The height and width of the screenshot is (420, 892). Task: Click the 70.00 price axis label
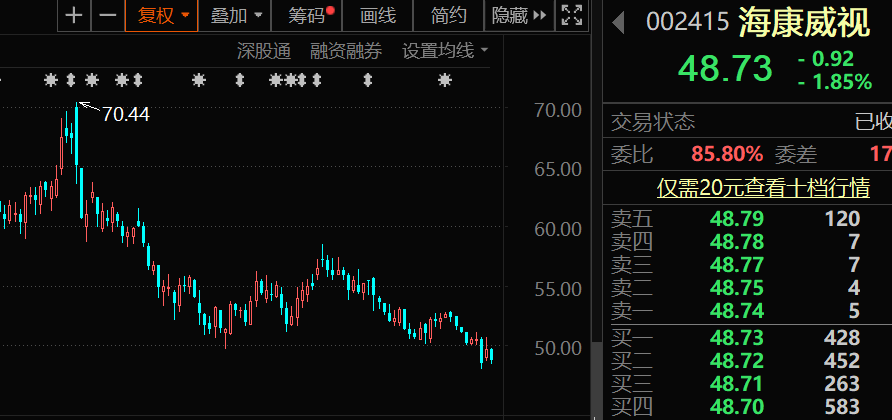[558, 110]
